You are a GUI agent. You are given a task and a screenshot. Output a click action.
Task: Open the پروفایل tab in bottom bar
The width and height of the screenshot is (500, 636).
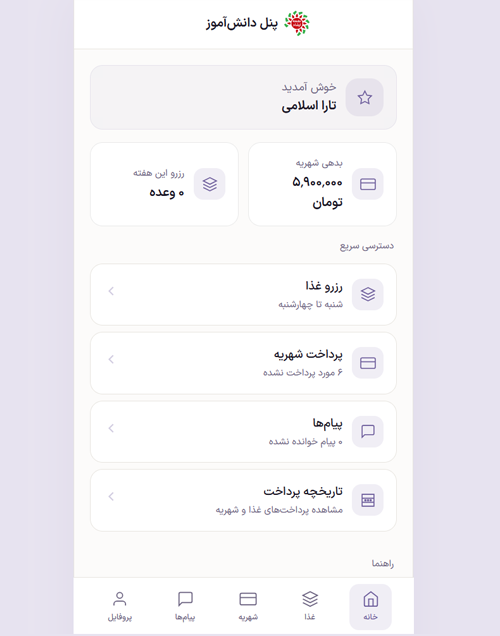pyautogui.click(x=120, y=606)
